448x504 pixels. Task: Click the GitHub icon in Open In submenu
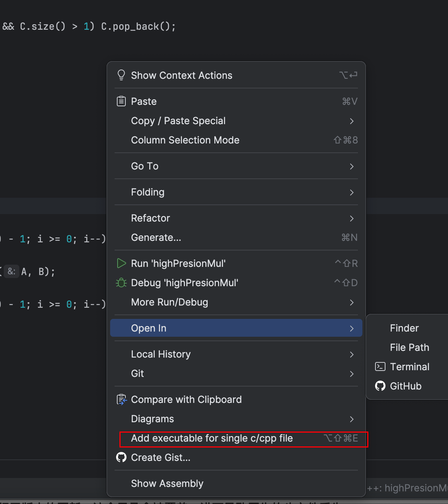point(380,386)
